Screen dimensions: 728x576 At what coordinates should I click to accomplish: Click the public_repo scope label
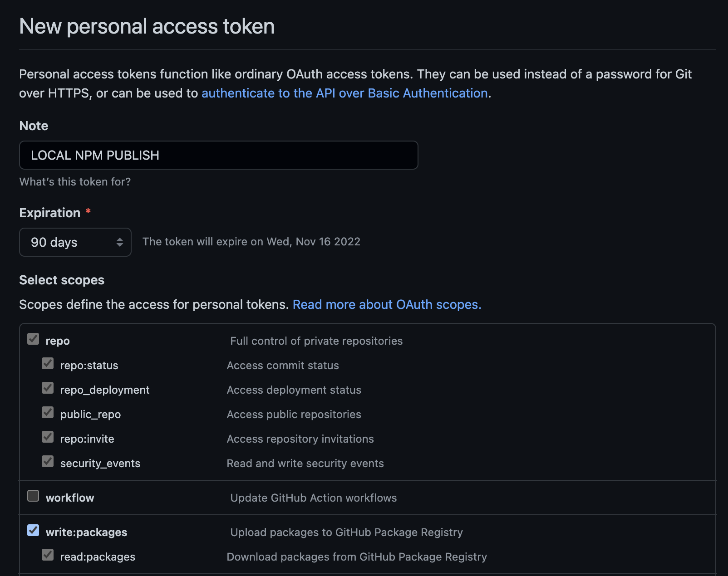[x=90, y=415]
